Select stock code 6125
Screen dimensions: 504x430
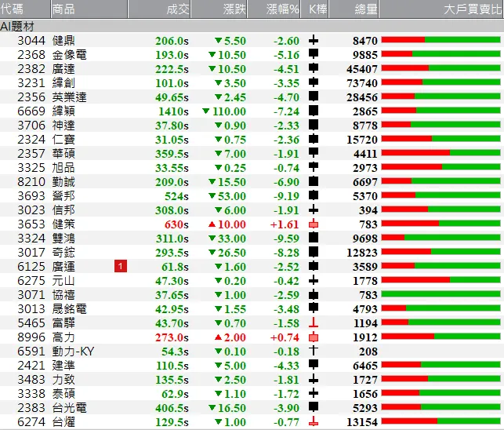tap(31, 267)
